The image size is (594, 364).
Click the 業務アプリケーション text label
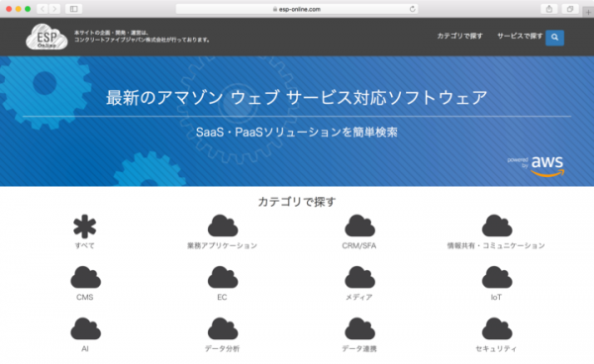223,245
